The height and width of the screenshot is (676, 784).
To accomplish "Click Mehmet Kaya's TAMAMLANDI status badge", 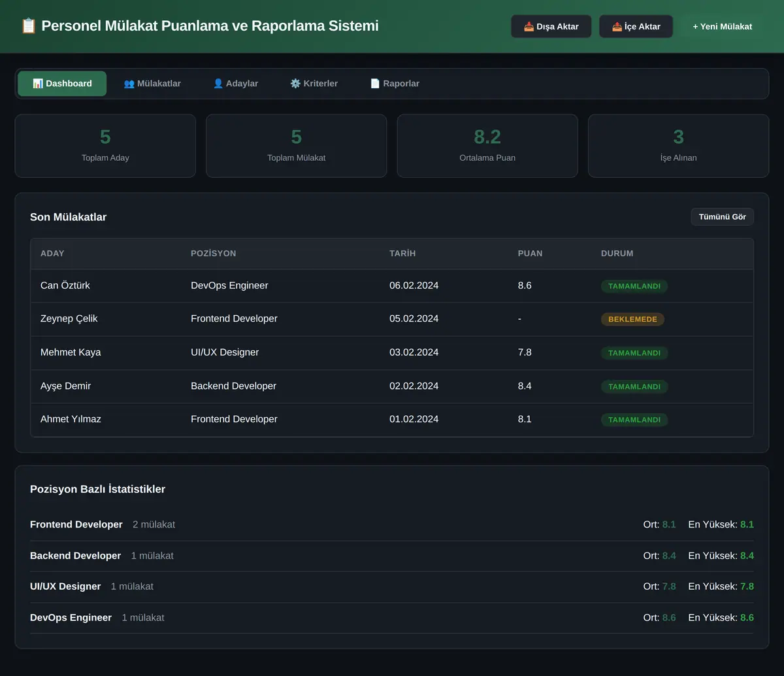I will point(634,353).
